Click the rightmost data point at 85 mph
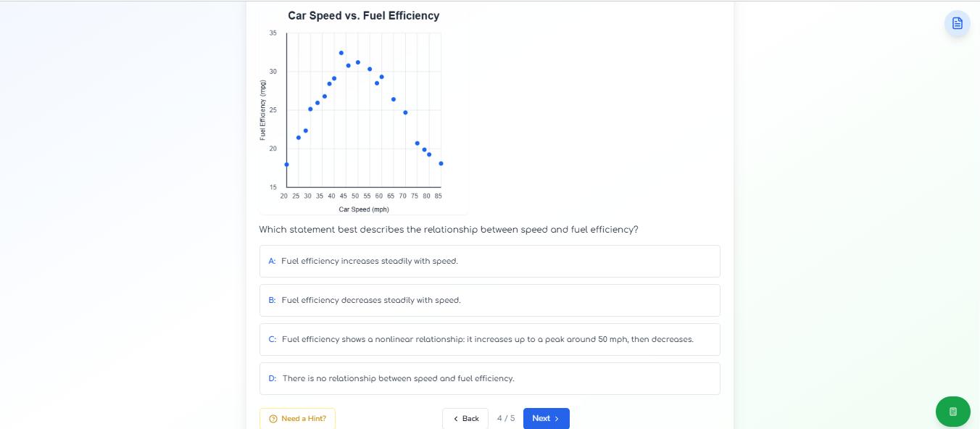Image resolution: width=980 pixels, height=429 pixels. (x=441, y=164)
